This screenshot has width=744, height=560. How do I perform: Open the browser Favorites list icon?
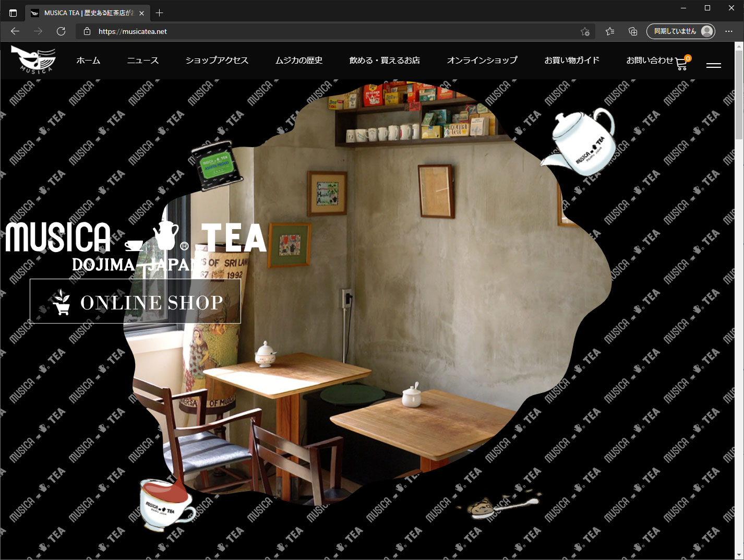coord(610,31)
